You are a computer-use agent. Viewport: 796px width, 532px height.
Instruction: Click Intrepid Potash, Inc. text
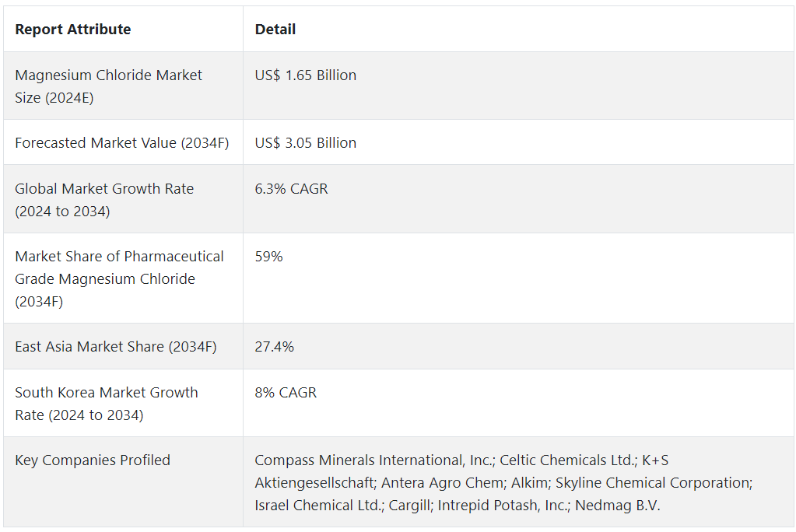(x=503, y=506)
